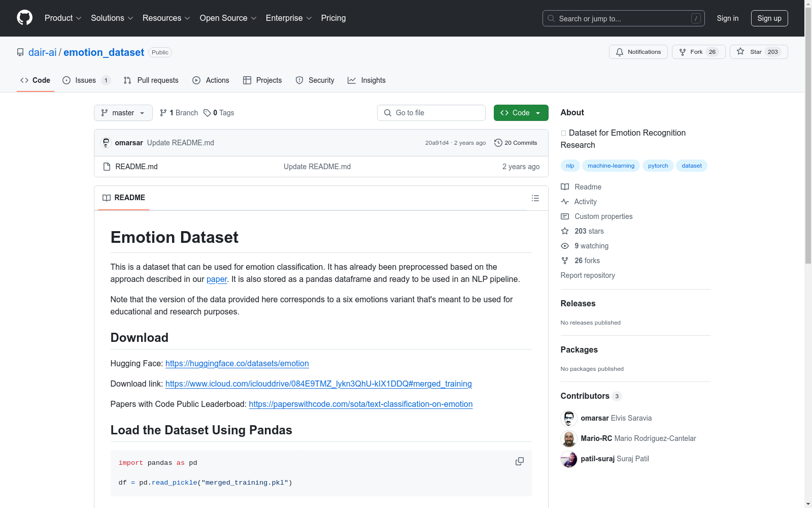The height and width of the screenshot is (508, 812).
Task: Open the emotion_dataset repository link
Action: [x=104, y=52]
